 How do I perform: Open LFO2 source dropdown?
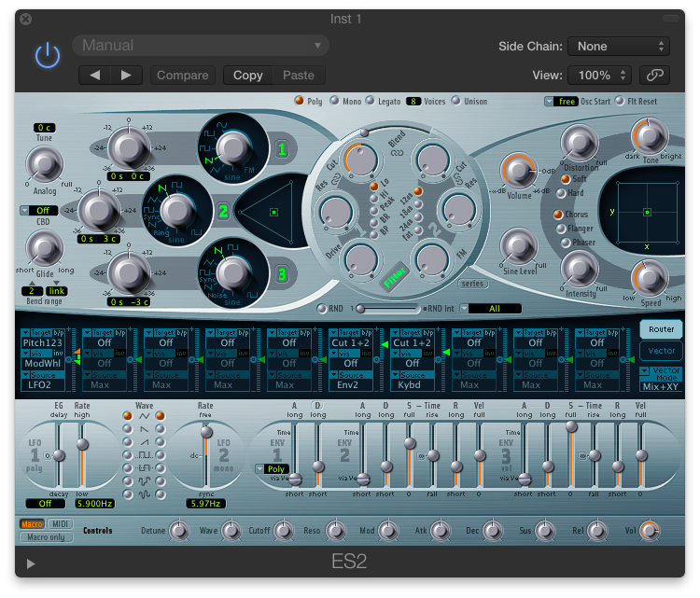tap(42, 385)
